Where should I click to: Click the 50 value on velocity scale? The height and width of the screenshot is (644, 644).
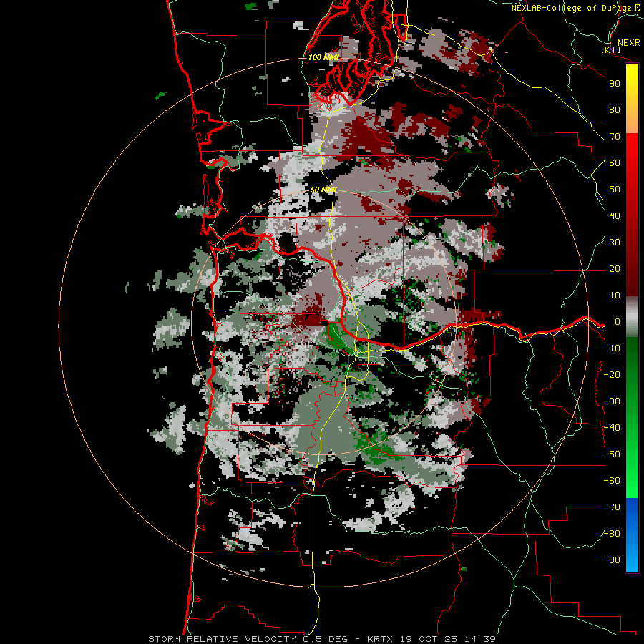pos(615,190)
